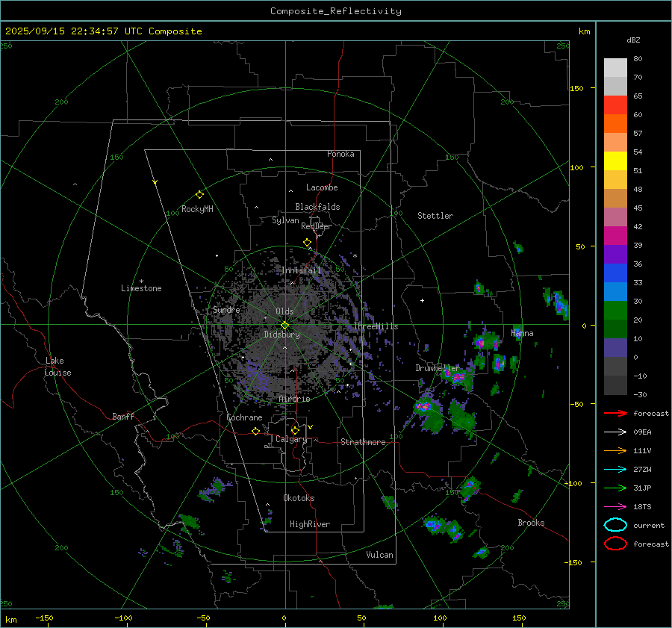
Task: Click the red forecast arrow in legend
Action: (x=615, y=413)
